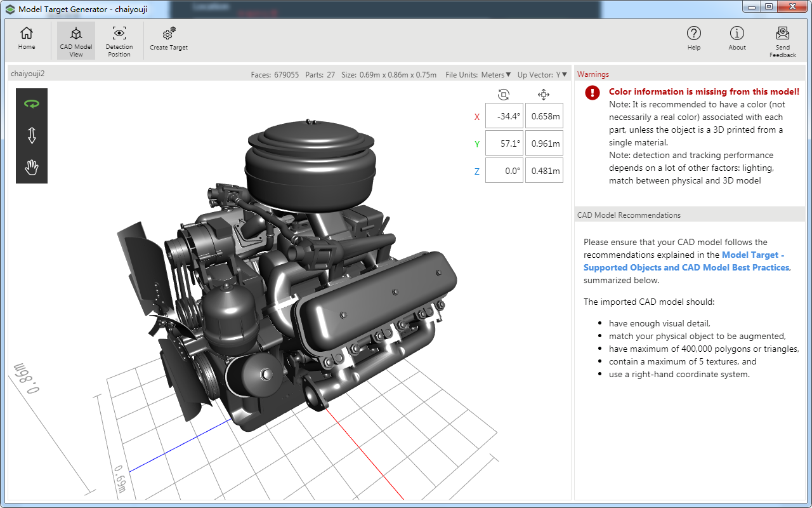Open Help from the toolbar
This screenshot has width=812, height=508.
pyautogui.click(x=694, y=34)
